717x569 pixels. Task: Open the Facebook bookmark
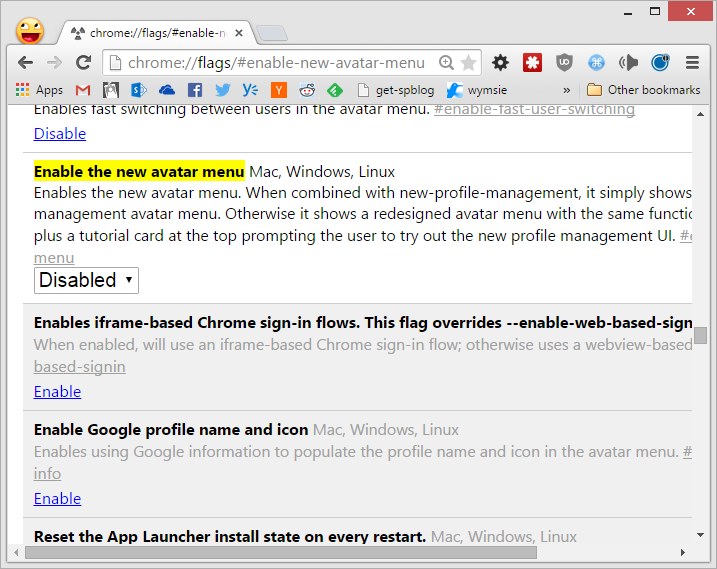pos(195,90)
